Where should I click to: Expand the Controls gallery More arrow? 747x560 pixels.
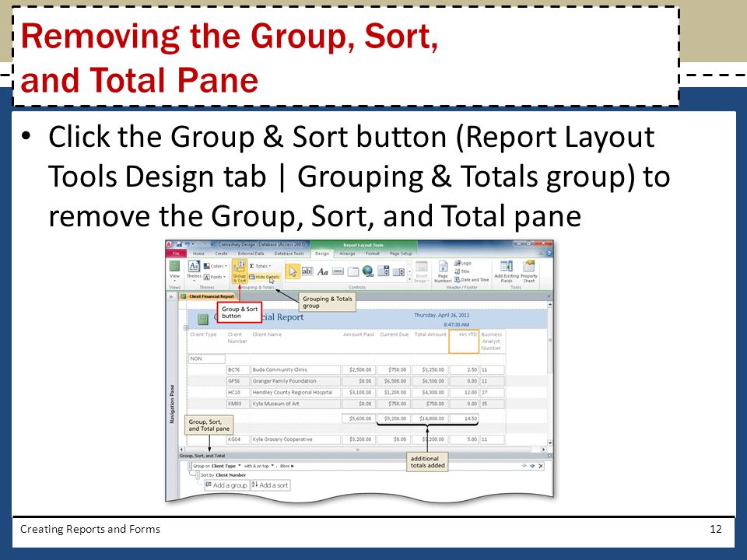point(410,279)
